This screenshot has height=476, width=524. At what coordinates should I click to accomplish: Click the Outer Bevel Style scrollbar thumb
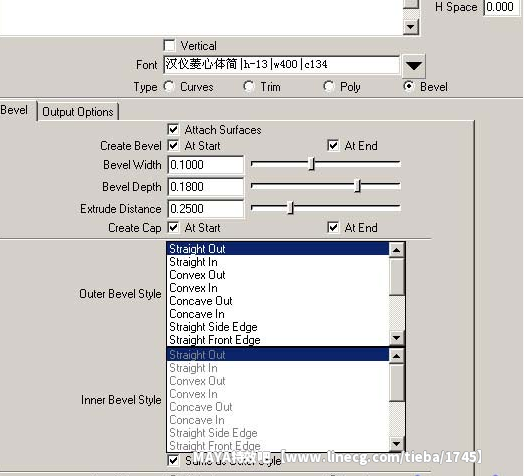397,276
